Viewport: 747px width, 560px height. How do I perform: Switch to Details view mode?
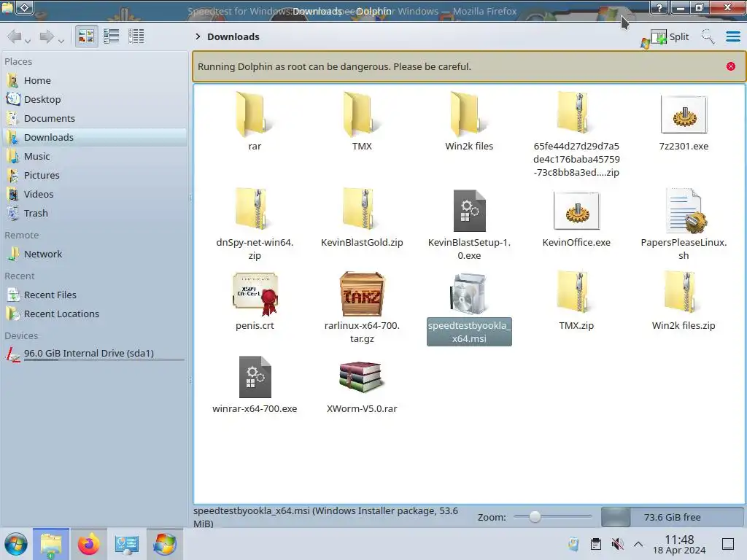click(x=136, y=36)
